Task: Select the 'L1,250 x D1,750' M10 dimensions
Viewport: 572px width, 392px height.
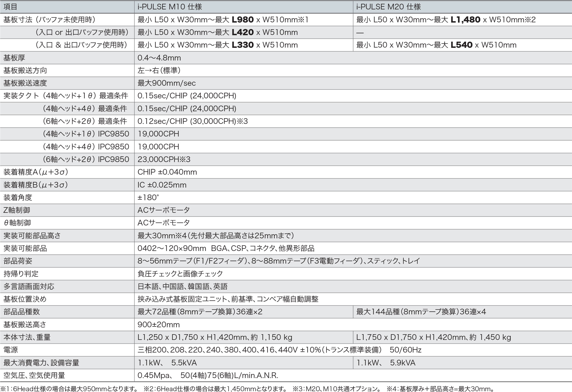Action: click(x=215, y=337)
